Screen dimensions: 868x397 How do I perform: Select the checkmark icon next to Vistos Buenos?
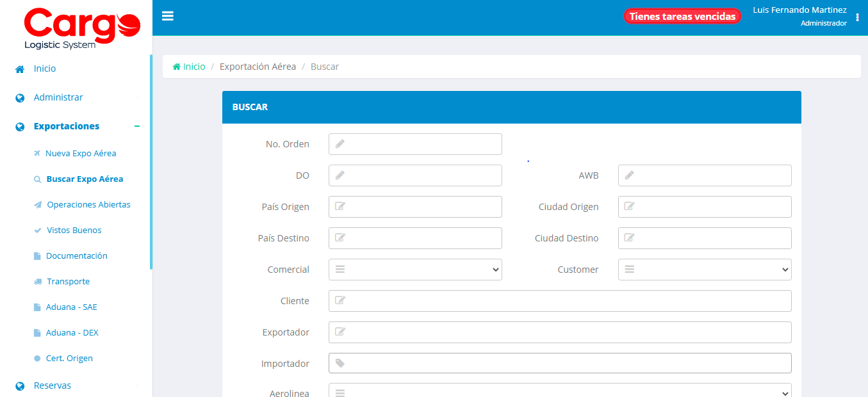pos(37,230)
